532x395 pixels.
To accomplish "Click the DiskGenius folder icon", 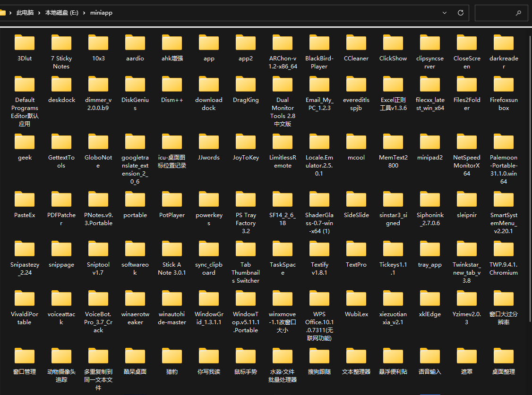I will click(x=135, y=84).
